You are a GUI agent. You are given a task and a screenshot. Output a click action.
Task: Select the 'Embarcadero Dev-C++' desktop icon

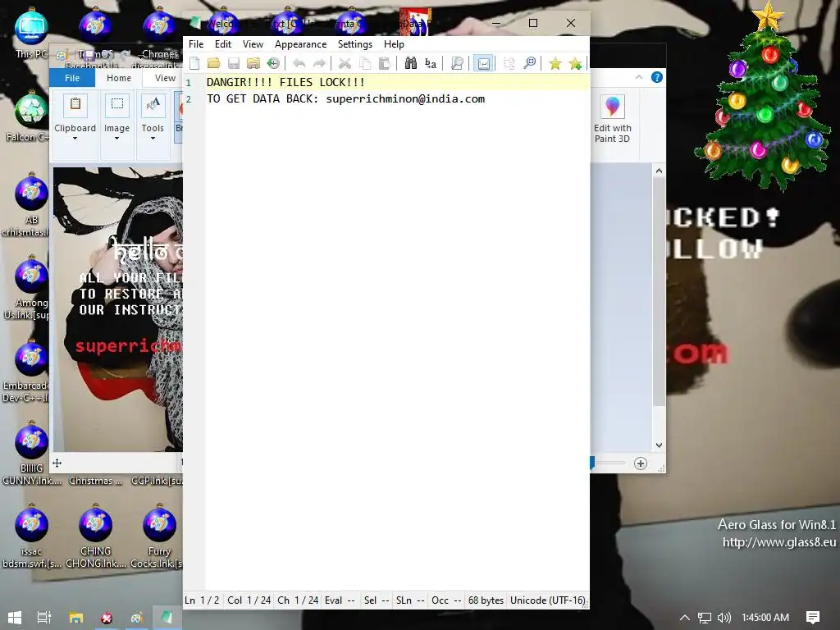pos(28,371)
